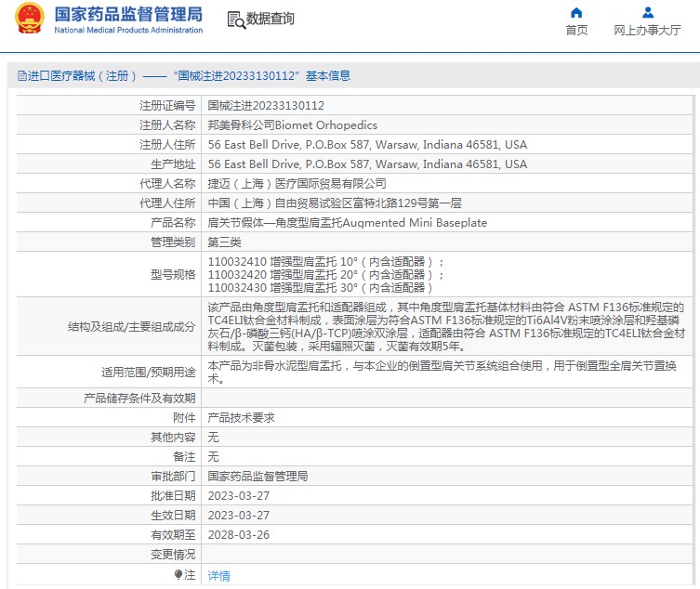Click the 审批部门 row label

click(x=173, y=476)
